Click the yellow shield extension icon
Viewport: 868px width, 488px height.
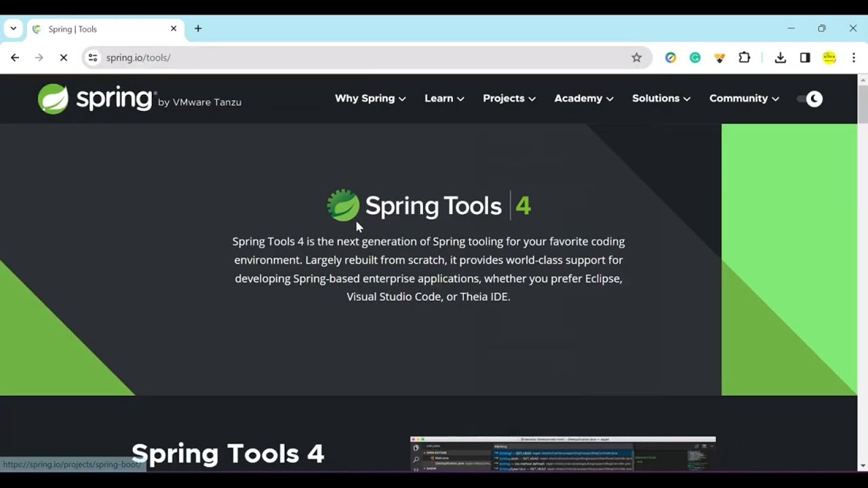pos(719,58)
